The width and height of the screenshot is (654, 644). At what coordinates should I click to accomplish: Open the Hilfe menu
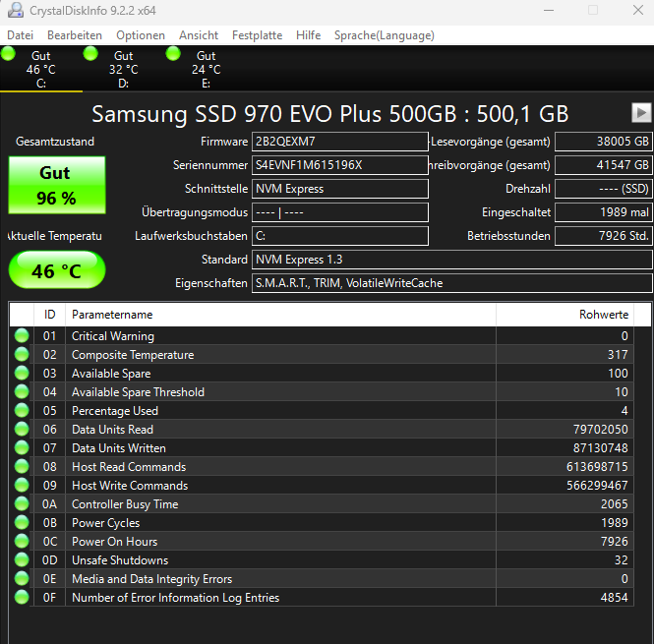coord(308,35)
